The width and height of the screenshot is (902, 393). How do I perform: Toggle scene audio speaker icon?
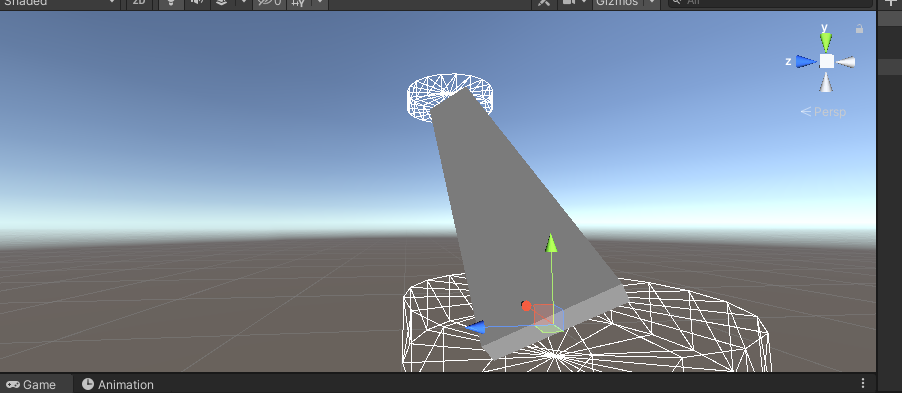tap(197, 3)
